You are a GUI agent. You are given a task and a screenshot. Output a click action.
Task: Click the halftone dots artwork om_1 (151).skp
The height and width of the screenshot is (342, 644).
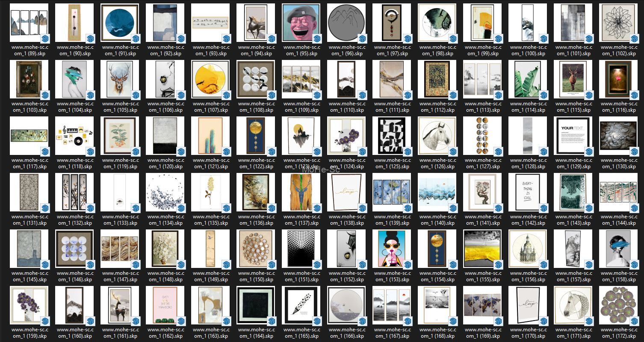click(301, 249)
